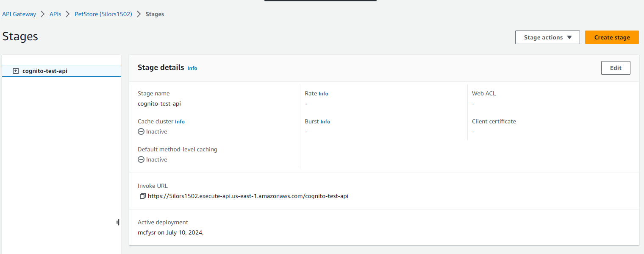Open the Stage actions dropdown

(x=547, y=37)
